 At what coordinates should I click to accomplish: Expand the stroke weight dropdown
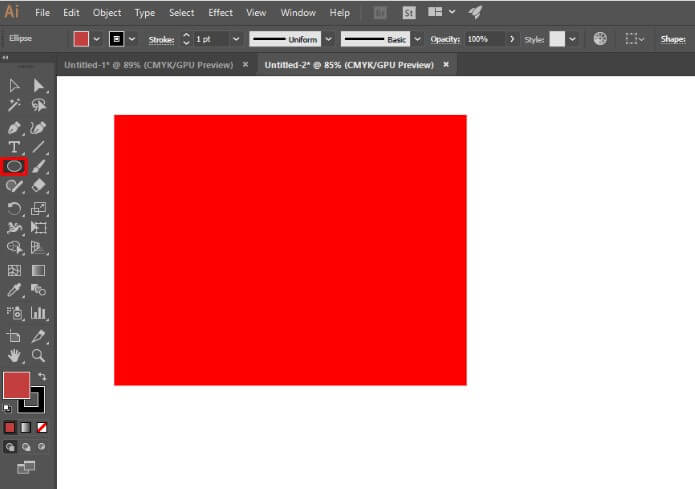coord(236,39)
